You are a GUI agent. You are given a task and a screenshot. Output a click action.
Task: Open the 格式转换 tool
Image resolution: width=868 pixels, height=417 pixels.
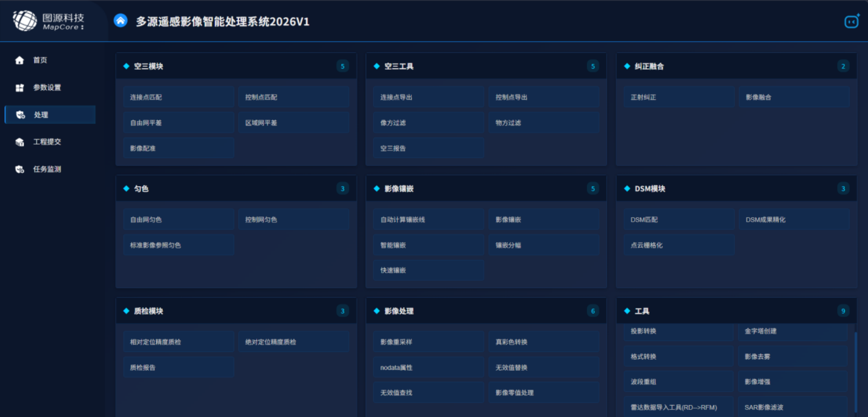click(x=679, y=357)
